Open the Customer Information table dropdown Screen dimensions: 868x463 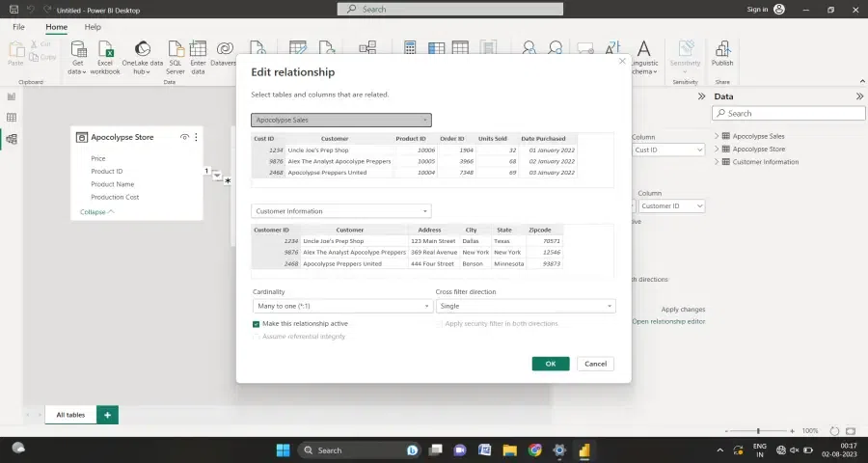tap(341, 211)
